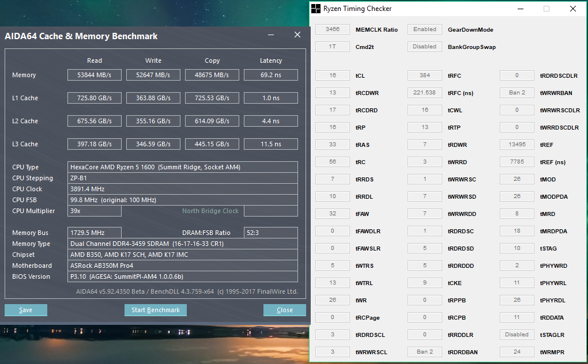Click the CPU Multiplier 39x field

[95, 211]
